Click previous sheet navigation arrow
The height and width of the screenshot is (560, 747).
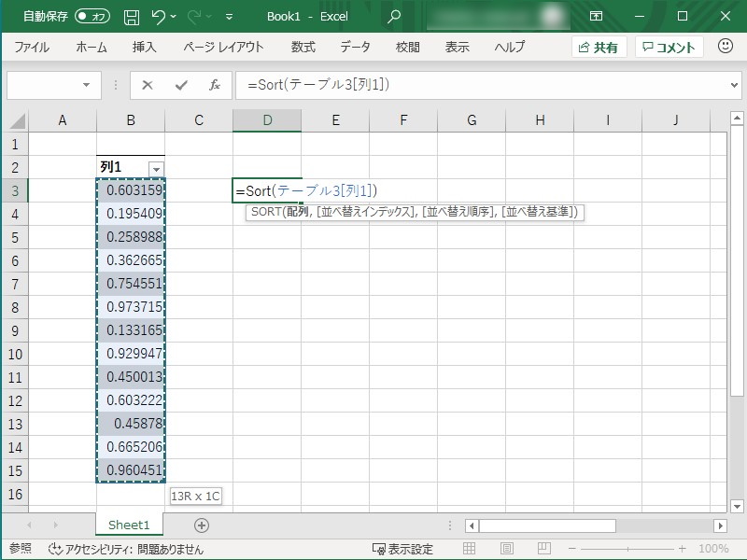click(x=30, y=525)
